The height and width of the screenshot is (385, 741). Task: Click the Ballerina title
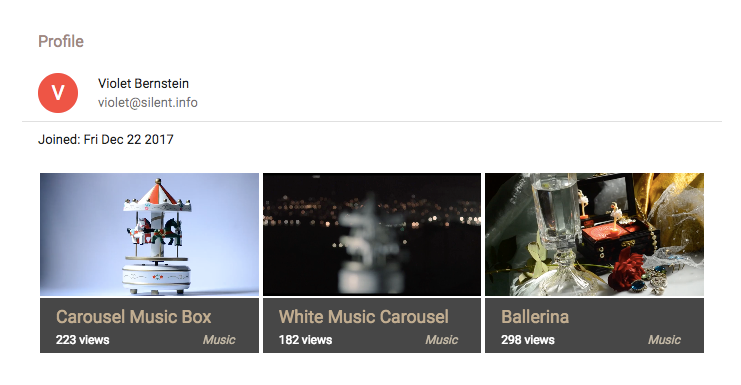tap(535, 317)
